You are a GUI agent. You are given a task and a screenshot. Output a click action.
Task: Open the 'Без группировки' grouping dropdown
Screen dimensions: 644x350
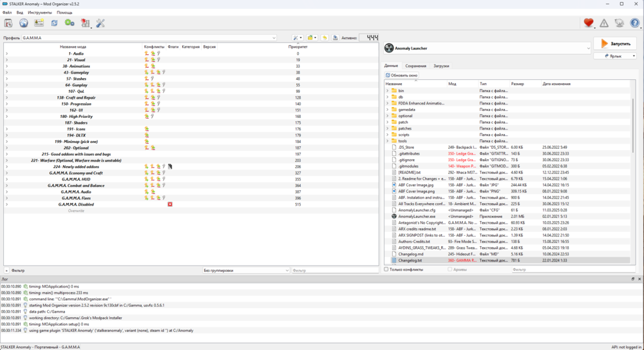(x=246, y=271)
